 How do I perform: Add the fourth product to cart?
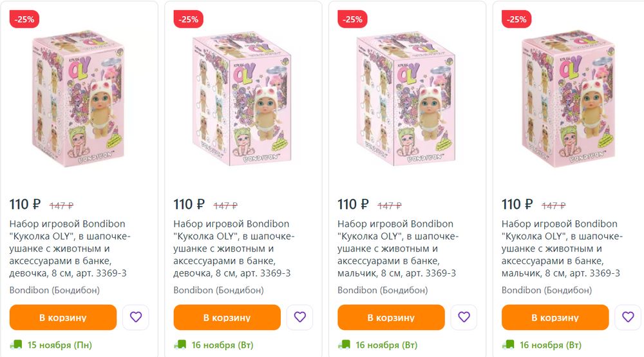554,318
